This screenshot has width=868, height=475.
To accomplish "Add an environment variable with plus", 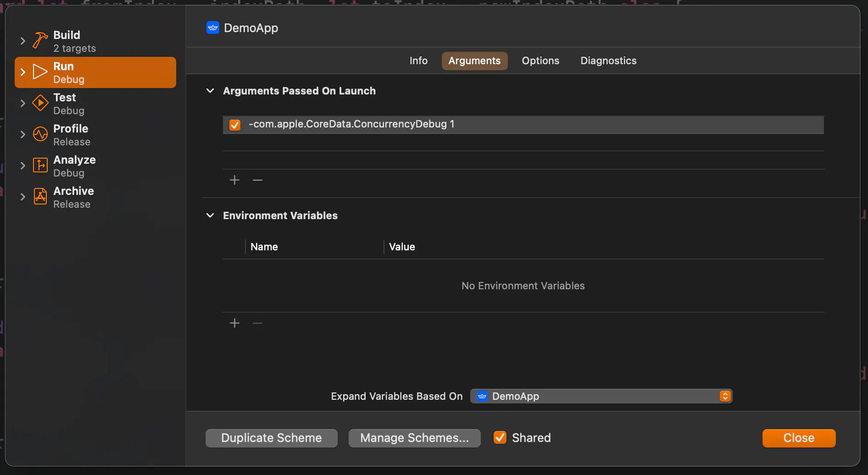I will pyautogui.click(x=234, y=323).
